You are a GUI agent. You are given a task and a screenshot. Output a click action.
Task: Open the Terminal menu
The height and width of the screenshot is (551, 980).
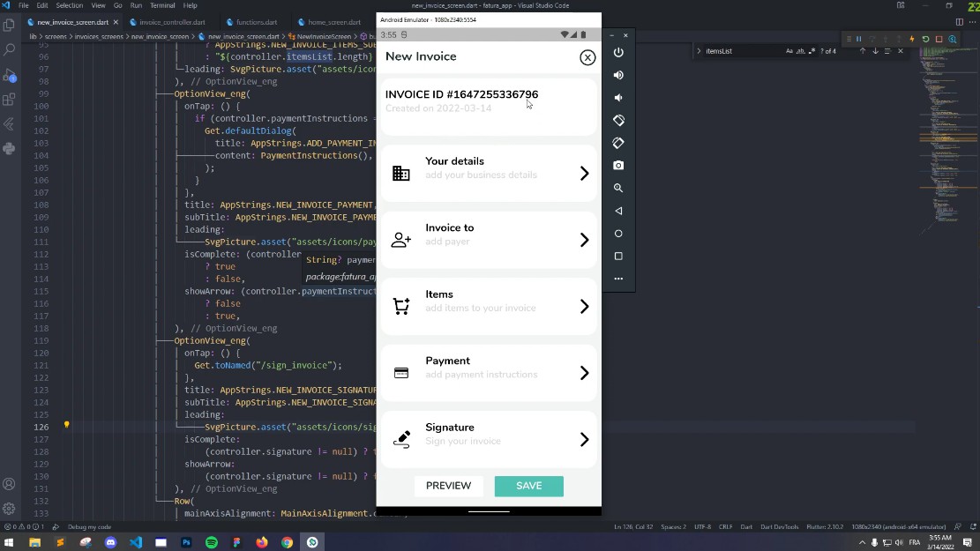click(162, 5)
